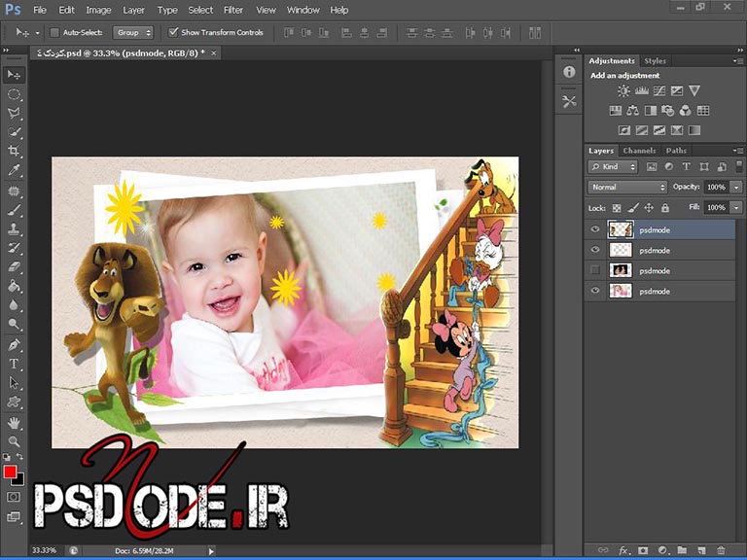Toggle lock transparent pixels
The width and height of the screenshot is (747, 560).
(617, 208)
